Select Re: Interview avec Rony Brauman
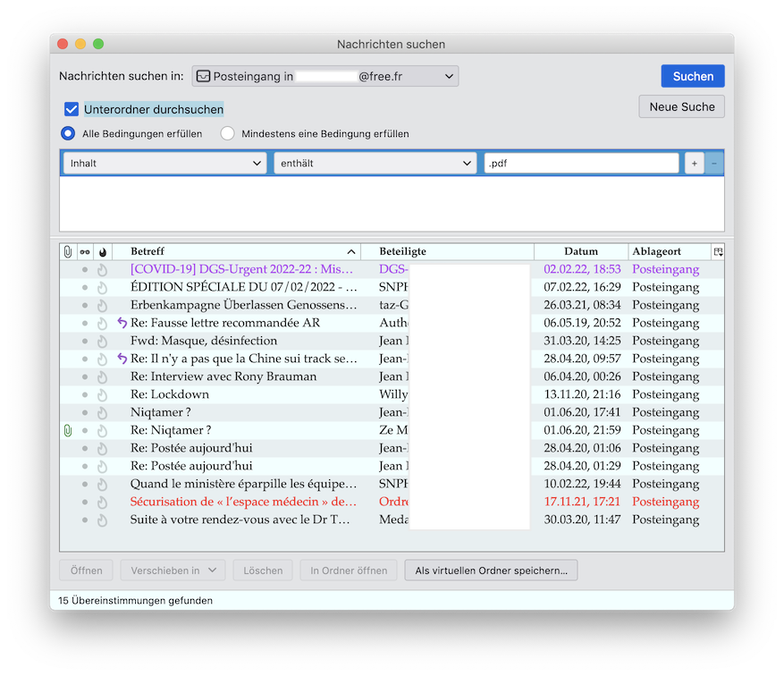The image size is (784, 676). [392, 376]
